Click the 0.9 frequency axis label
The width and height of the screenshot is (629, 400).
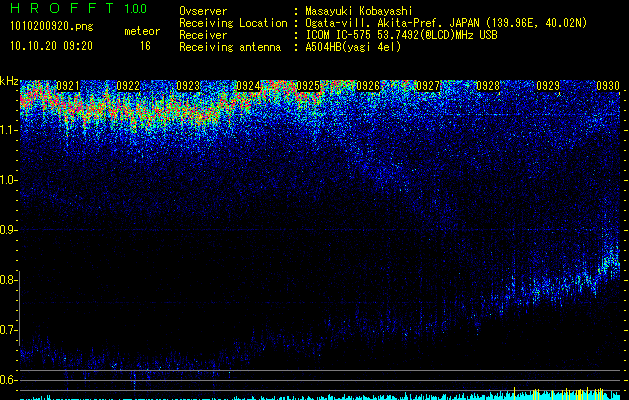point(9,230)
